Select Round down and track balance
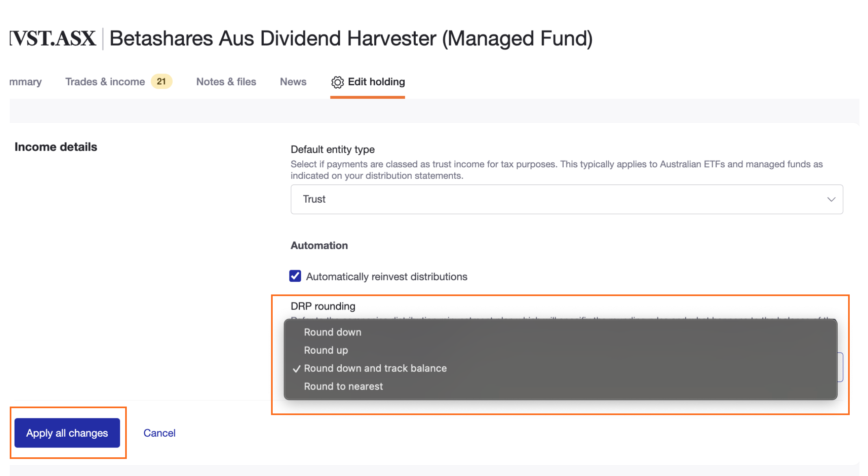The width and height of the screenshot is (868, 476). click(375, 368)
